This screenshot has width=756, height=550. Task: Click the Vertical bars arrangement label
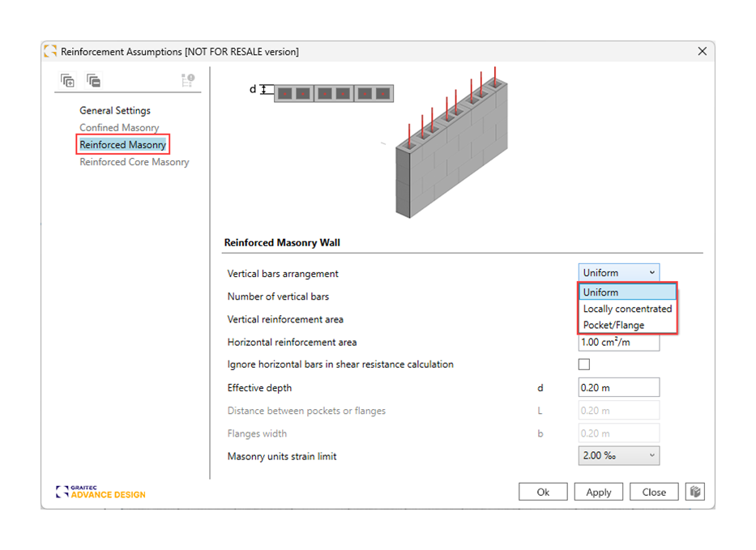click(x=283, y=274)
